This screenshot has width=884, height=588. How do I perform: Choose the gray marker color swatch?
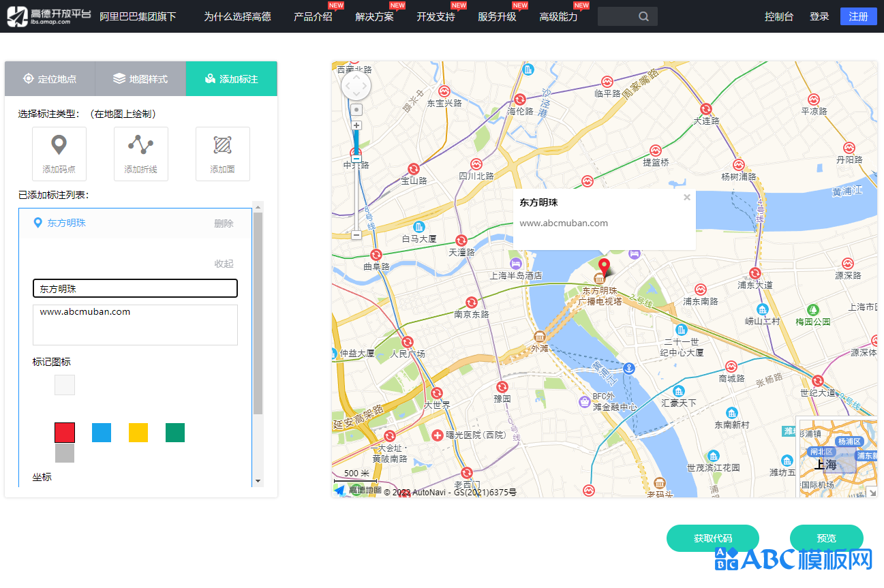65,453
